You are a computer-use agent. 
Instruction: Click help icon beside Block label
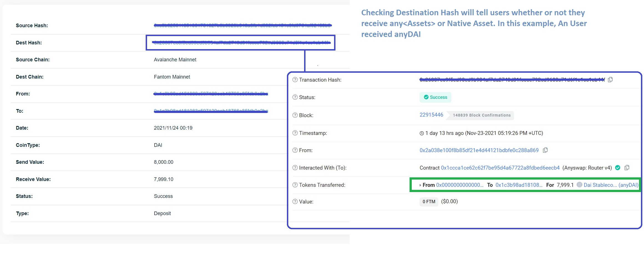click(295, 115)
